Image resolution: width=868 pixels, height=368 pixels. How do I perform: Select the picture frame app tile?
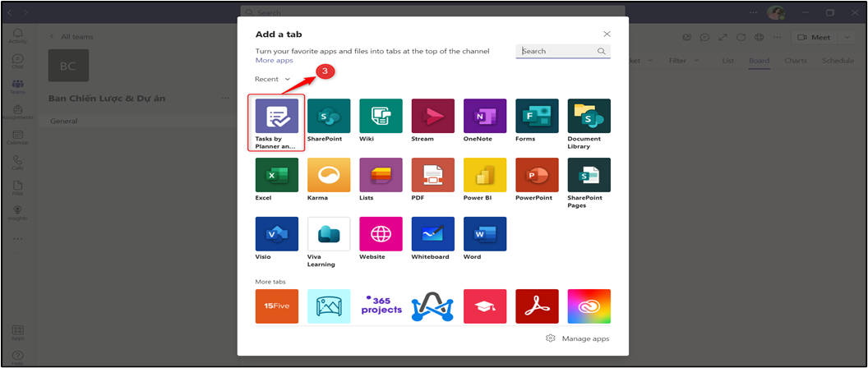tap(329, 306)
